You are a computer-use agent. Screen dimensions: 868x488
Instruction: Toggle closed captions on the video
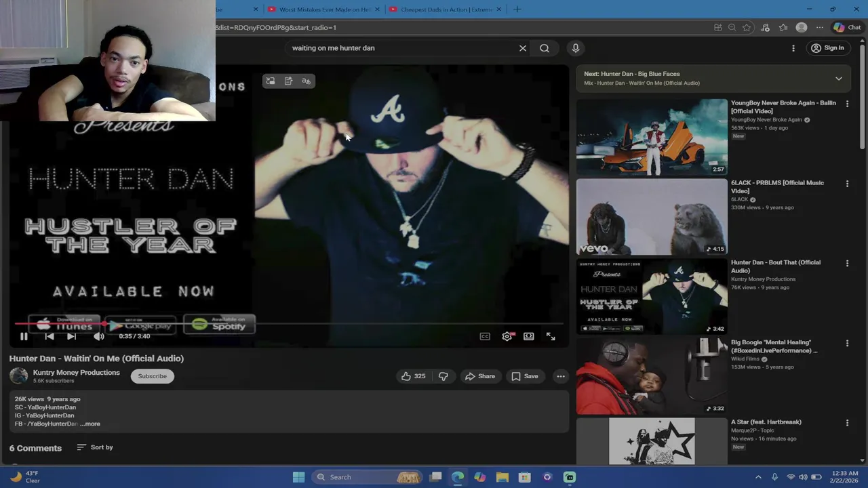click(485, 336)
